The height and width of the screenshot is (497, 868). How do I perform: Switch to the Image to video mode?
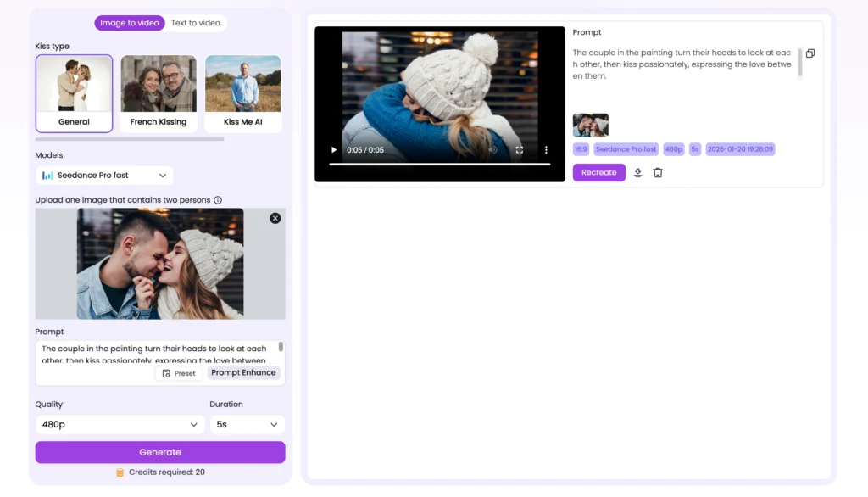[x=129, y=23]
